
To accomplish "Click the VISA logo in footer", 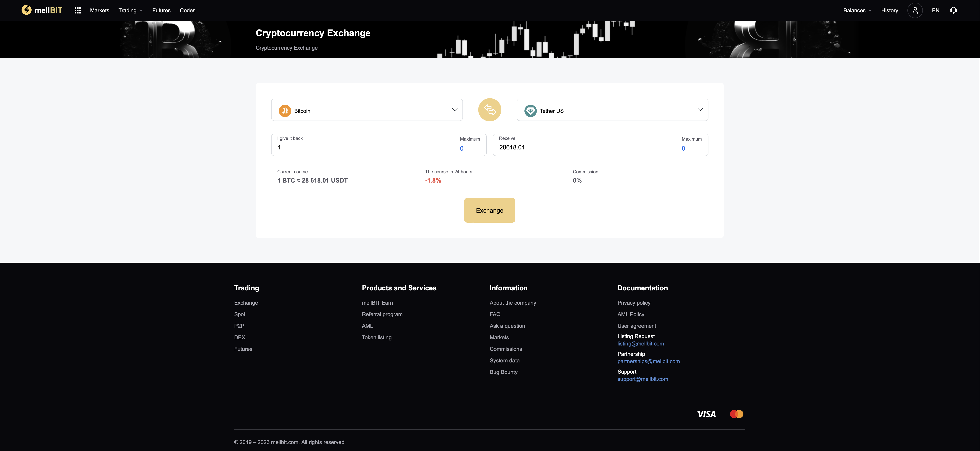I will pos(706,414).
